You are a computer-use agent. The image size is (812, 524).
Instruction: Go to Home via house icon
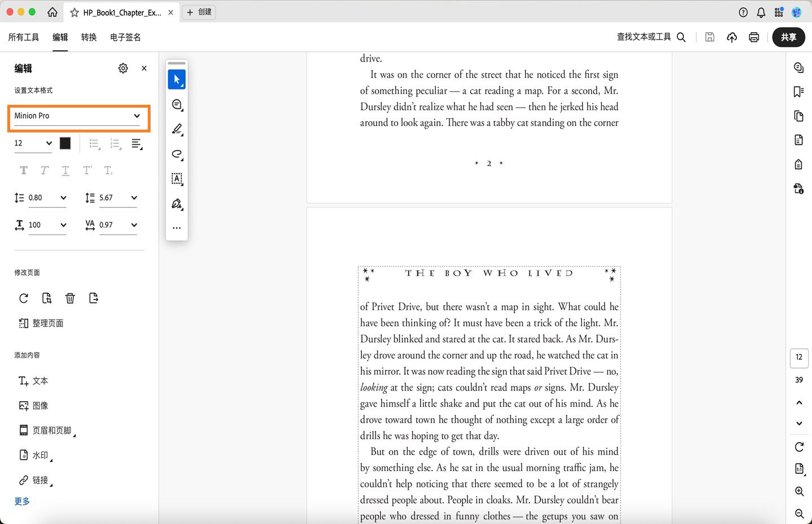pyautogui.click(x=52, y=12)
